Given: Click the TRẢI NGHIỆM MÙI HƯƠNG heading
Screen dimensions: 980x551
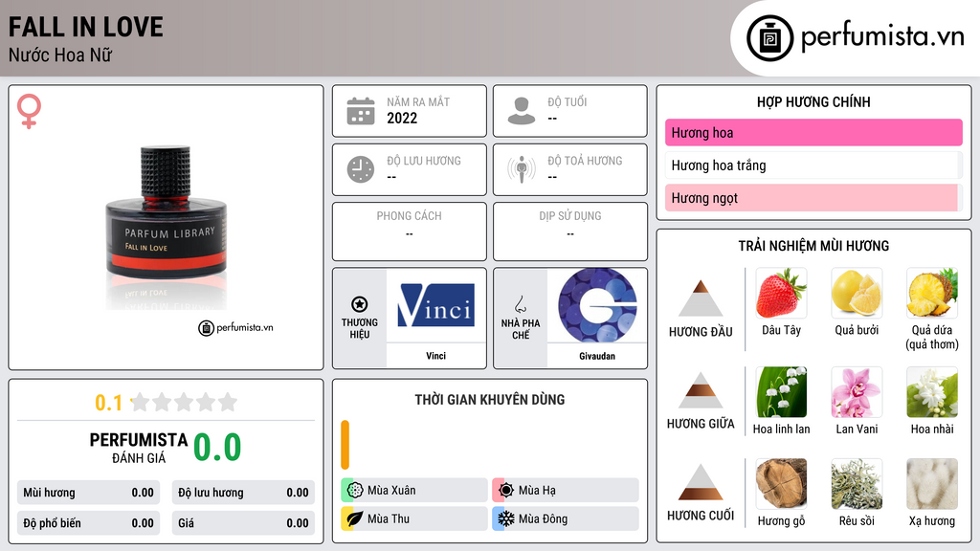Looking at the screenshot, I should click(813, 246).
